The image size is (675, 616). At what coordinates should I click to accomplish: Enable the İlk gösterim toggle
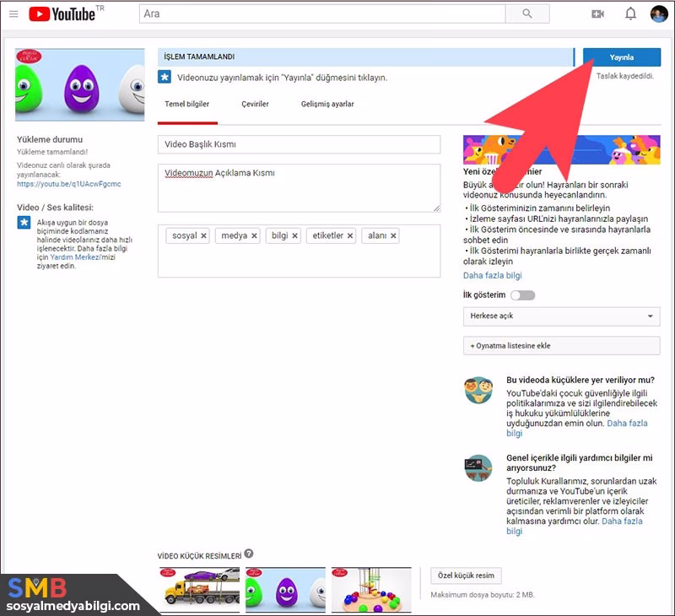(x=523, y=296)
